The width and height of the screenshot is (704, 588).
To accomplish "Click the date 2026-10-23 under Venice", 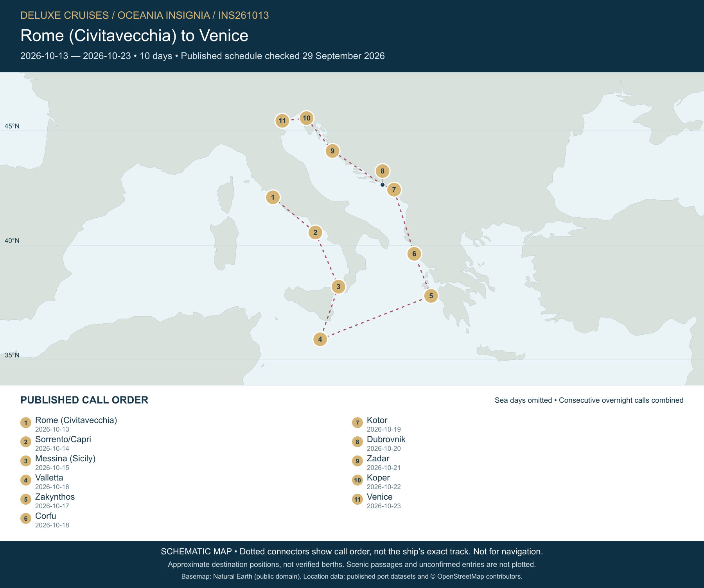I will pos(384,506).
